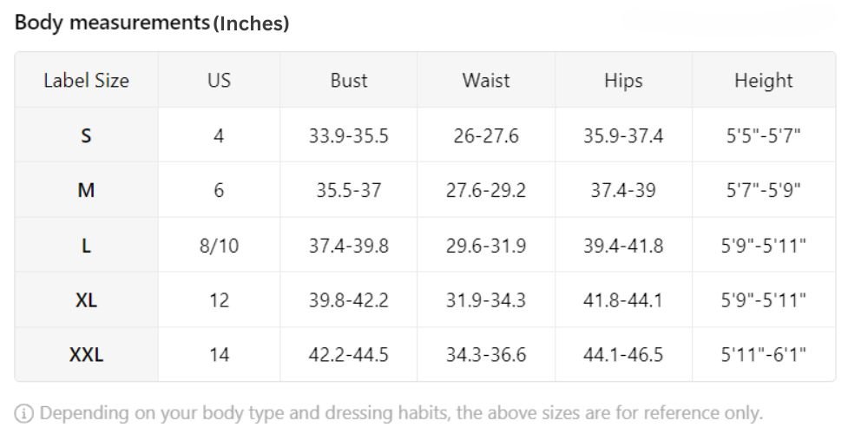Click the Hips column header
868x434 pixels.
tap(623, 81)
